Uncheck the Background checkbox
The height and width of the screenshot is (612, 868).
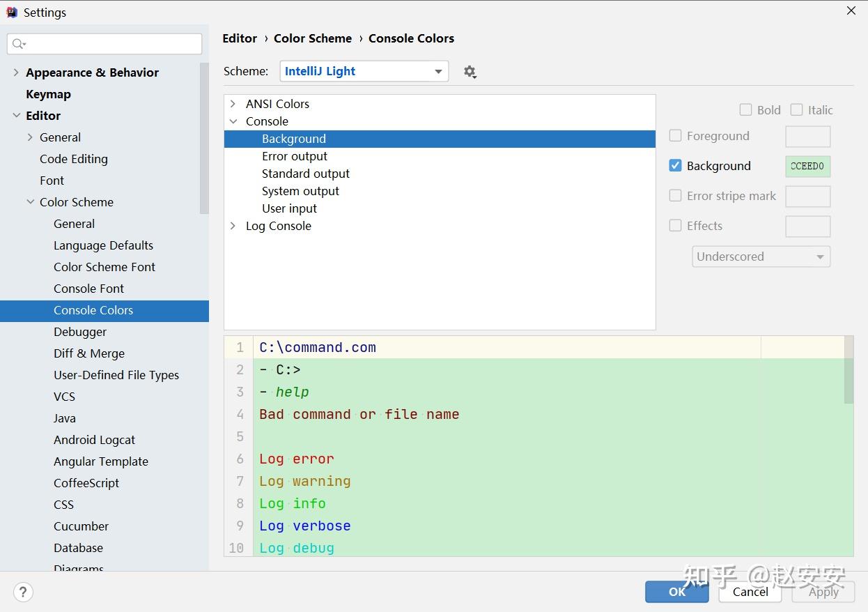(x=675, y=166)
